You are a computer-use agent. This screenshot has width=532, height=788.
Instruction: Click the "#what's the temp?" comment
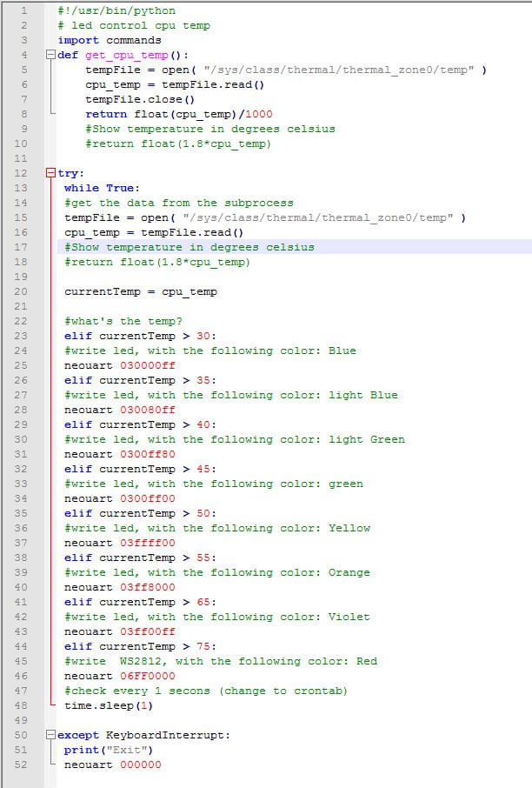(123, 321)
